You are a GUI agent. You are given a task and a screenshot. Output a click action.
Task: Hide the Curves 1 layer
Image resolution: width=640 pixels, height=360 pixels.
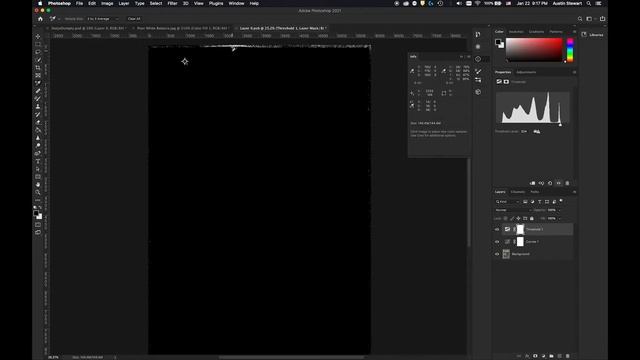(497, 242)
